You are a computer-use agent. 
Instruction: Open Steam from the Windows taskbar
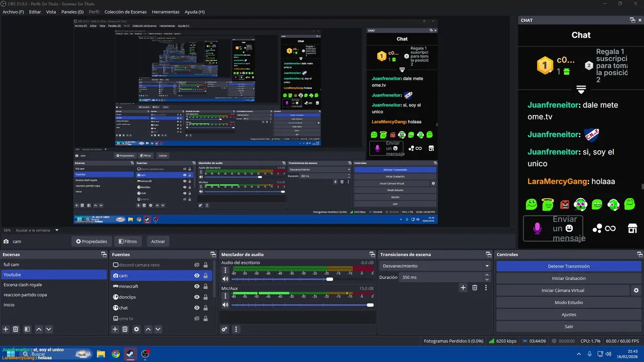[x=130, y=354]
